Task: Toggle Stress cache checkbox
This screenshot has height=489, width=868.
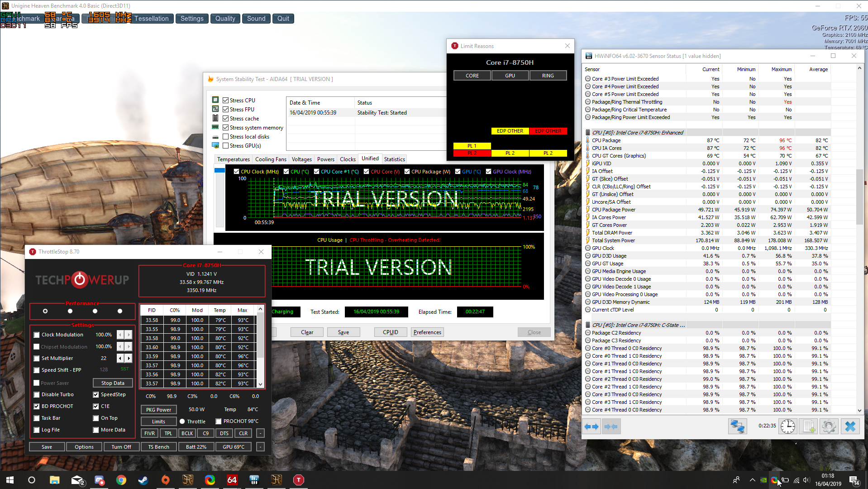Action: [x=225, y=118]
